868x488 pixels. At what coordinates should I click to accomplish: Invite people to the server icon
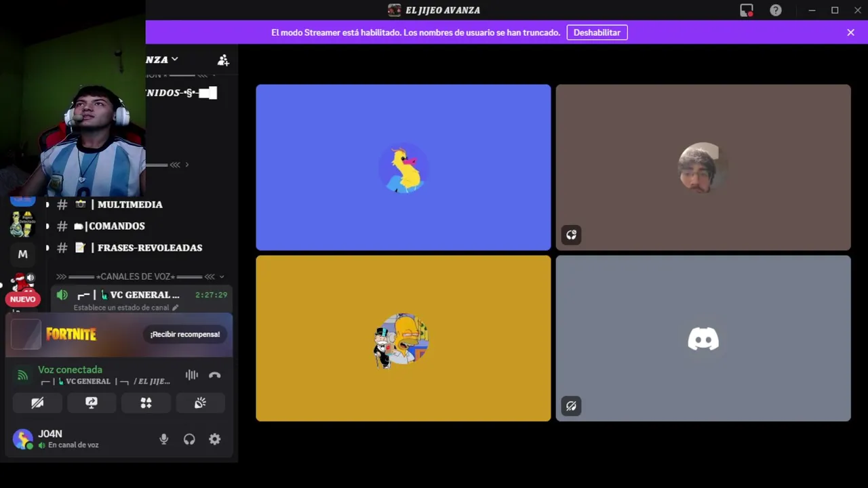coord(223,60)
